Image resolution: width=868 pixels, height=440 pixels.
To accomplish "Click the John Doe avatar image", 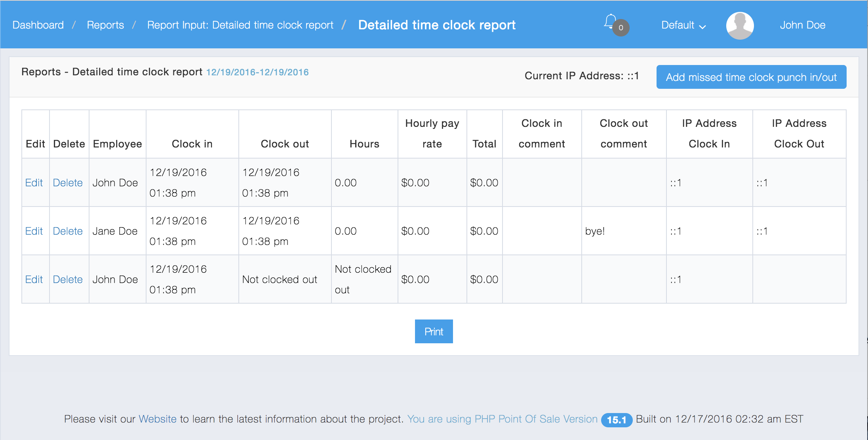I will tap(740, 25).
